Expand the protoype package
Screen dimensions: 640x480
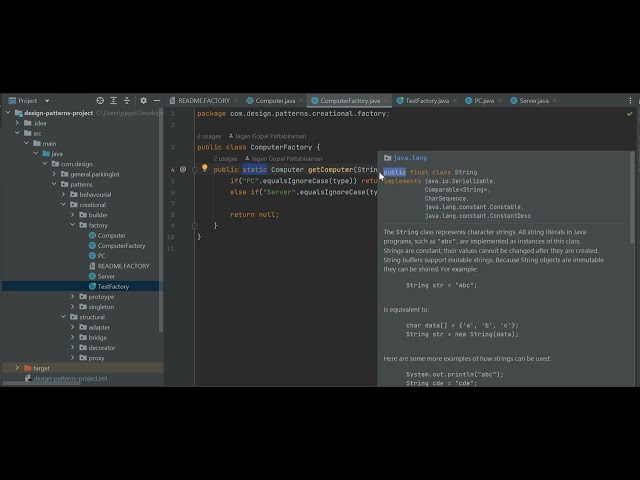click(73, 296)
